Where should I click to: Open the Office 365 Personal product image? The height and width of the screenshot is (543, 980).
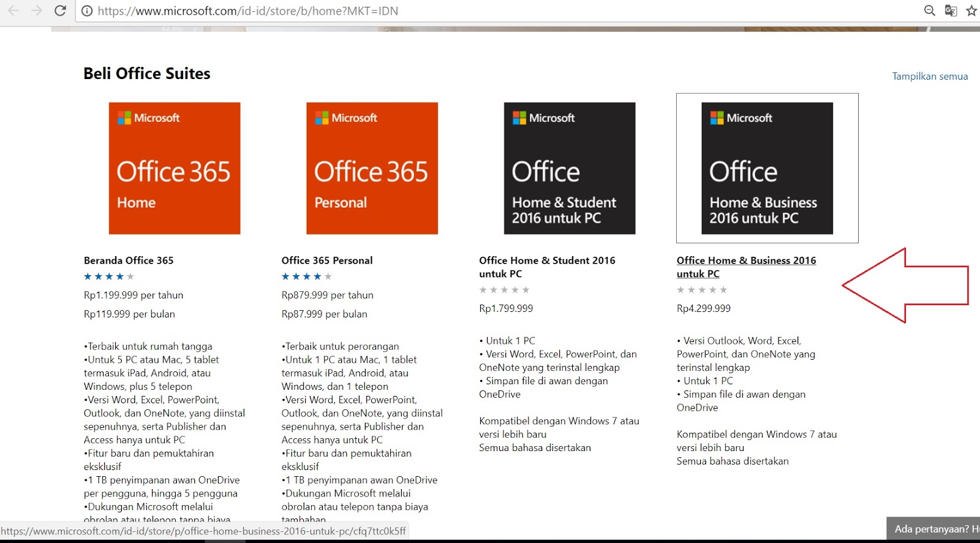point(372,168)
